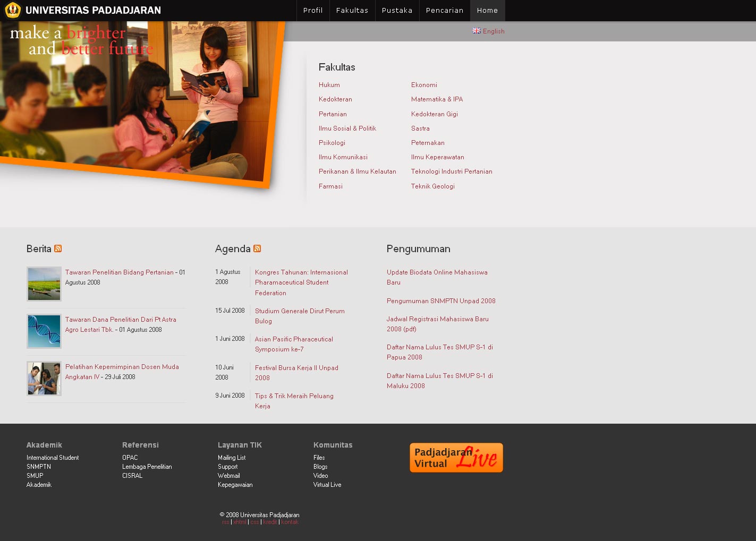The width and height of the screenshot is (756, 541).
Task: Open the Profil menu
Action: [313, 11]
